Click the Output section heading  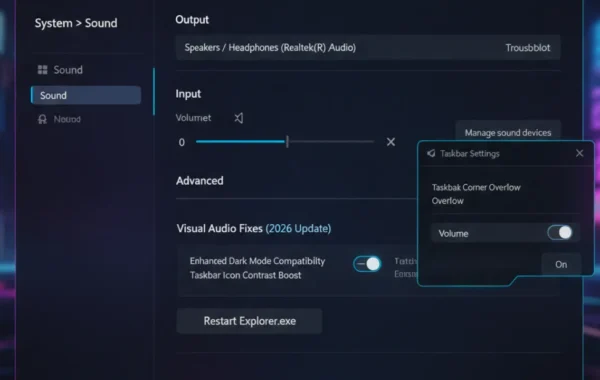pyautogui.click(x=192, y=20)
